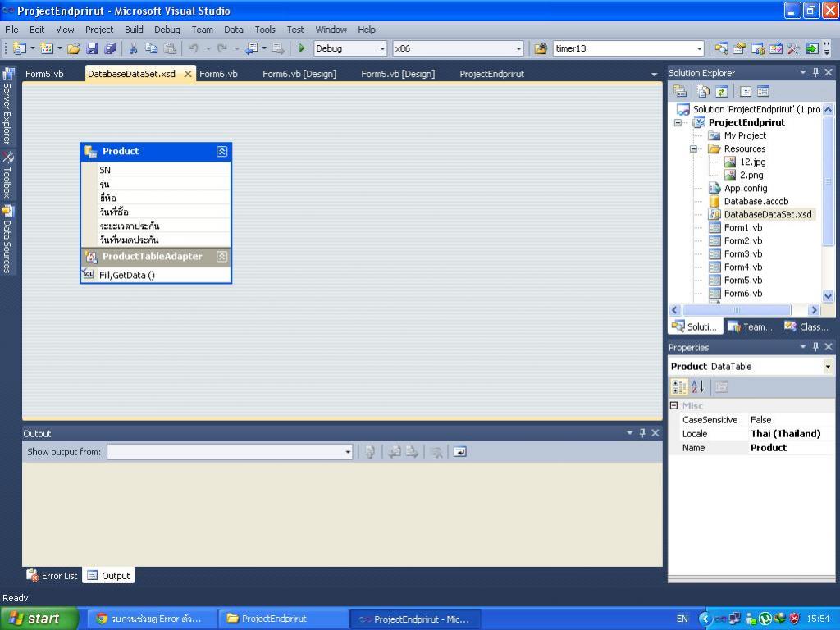Viewport: 840px width, 630px height.
Task: Switch to the Team Explorer tab
Action: click(750, 326)
